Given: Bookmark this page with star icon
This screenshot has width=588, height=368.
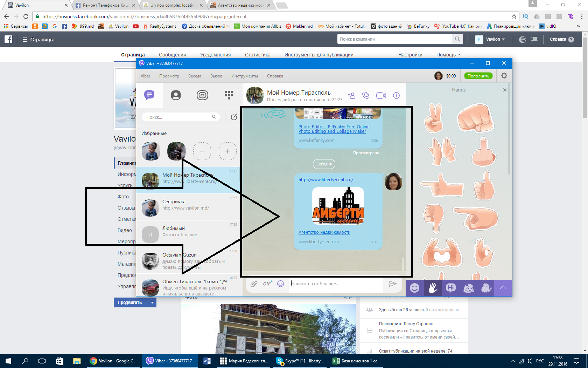Looking at the screenshot, I should pyautogui.click(x=514, y=16).
